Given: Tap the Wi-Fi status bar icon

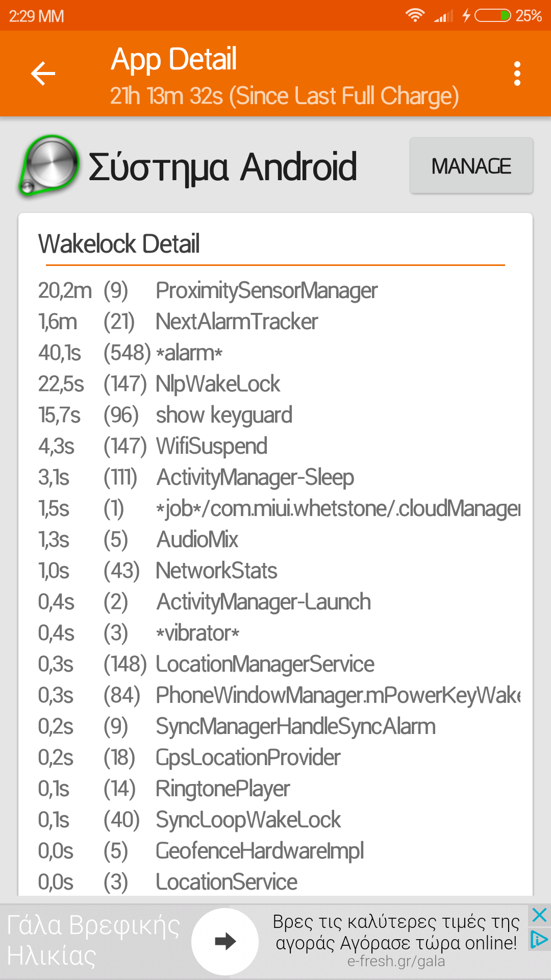Looking at the screenshot, I should pyautogui.click(x=415, y=16).
